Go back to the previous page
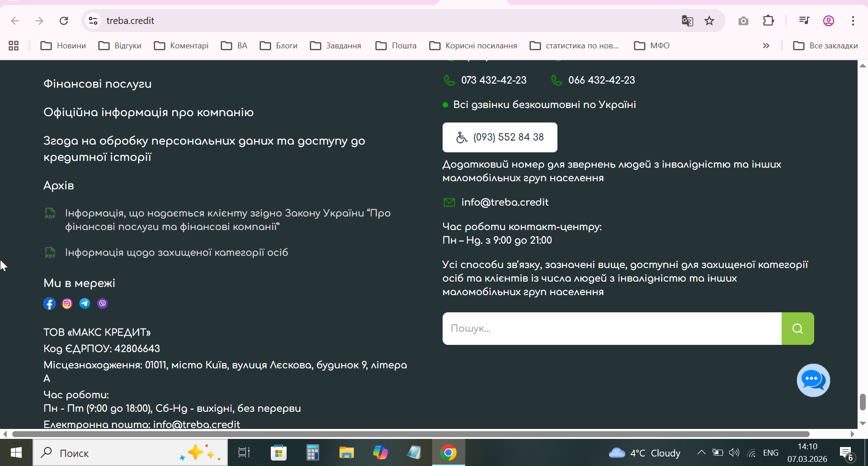This screenshot has height=466, width=868. [15, 21]
